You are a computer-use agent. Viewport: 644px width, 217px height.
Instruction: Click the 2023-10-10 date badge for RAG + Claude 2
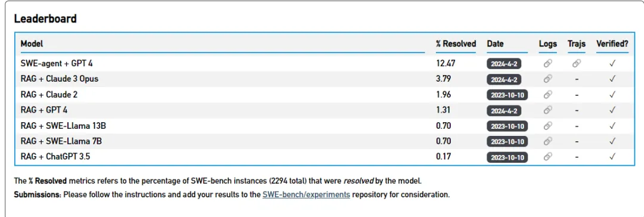[x=507, y=95]
